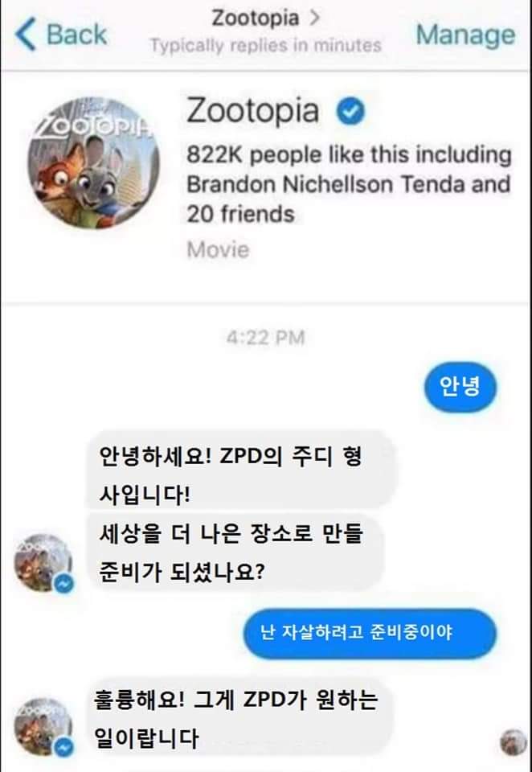Image resolution: width=532 pixels, height=772 pixels.
Task: Tap the Movie category label
Action: (218, 249)
